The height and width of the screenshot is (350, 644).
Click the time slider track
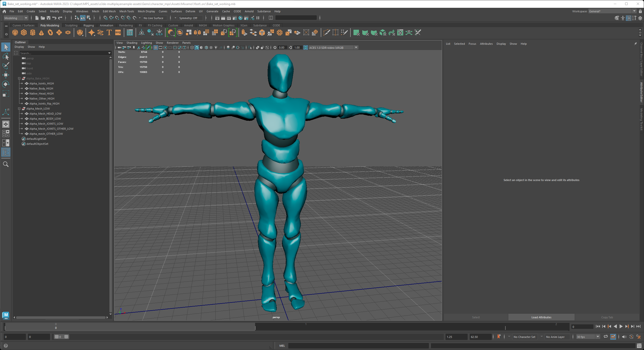287,326
